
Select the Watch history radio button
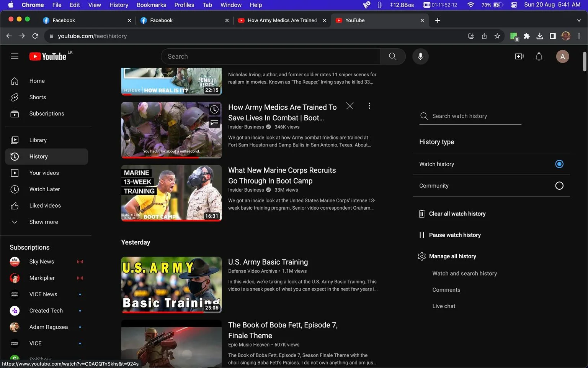click(x=559, y=164)
